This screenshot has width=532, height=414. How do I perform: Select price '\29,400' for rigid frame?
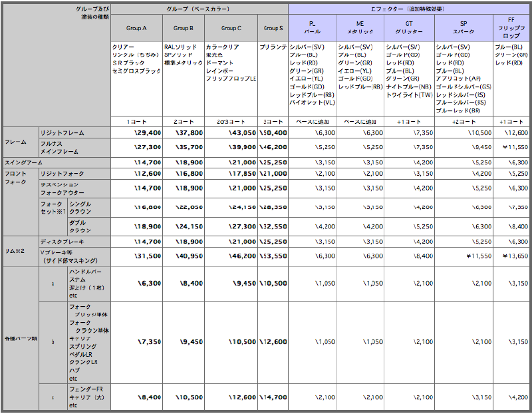pos(147,133)
